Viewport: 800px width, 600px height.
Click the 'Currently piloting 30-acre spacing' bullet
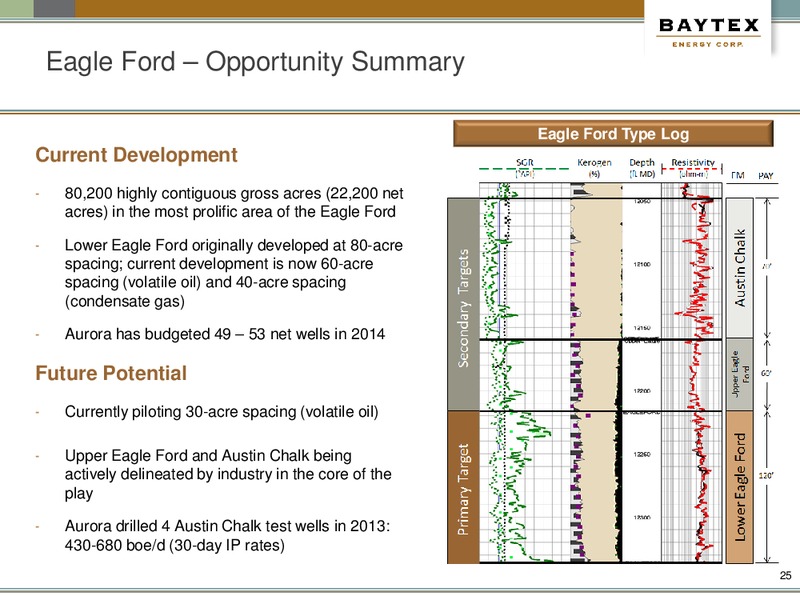[x=221, y=412]
